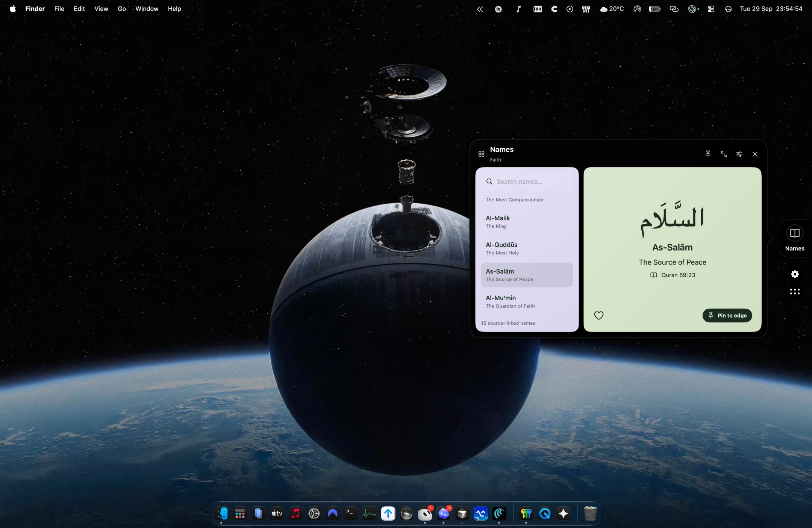The image size is (812, 528).
Task: Open the sparkle star app in Dock
Action: 563,513
